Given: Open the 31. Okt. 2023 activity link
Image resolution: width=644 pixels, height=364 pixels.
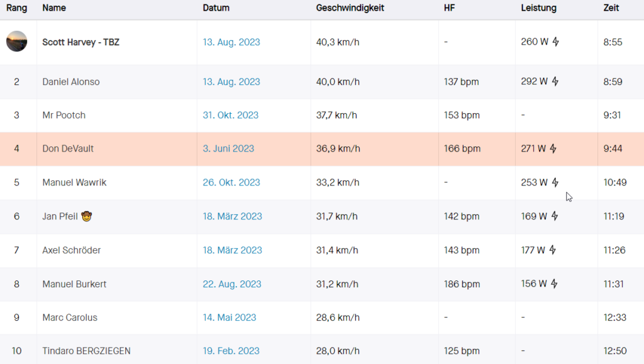Looking at the screenshot, I should click(x=230, y=115).
